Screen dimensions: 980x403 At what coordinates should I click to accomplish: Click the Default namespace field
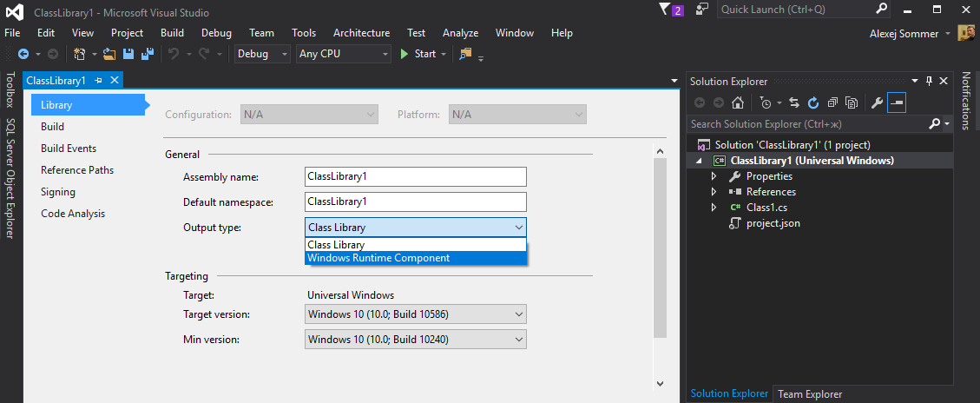pyautogui.click(x=416, y=202)
